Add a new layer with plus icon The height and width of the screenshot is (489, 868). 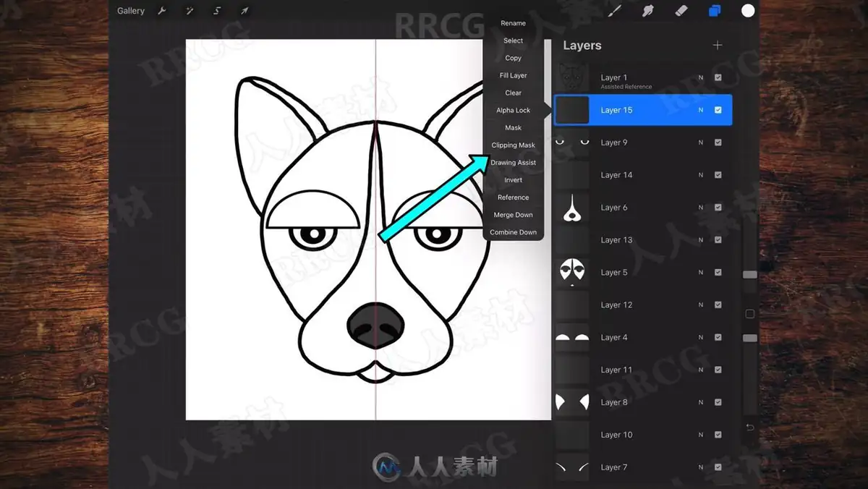(x=718, y=45)
